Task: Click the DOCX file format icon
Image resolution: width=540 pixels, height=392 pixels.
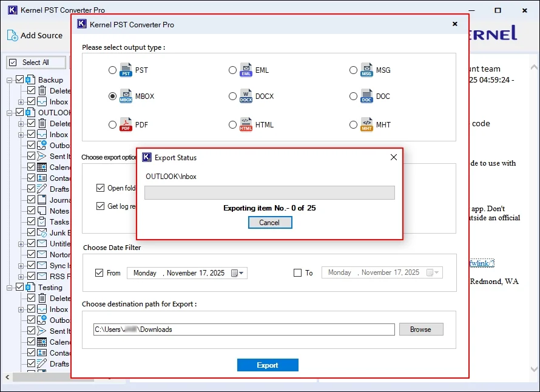Action: tap(246, 96)
